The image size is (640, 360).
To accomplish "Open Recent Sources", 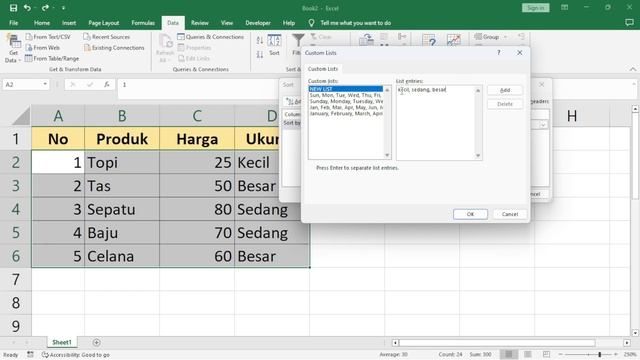I will tap(107, 37).
